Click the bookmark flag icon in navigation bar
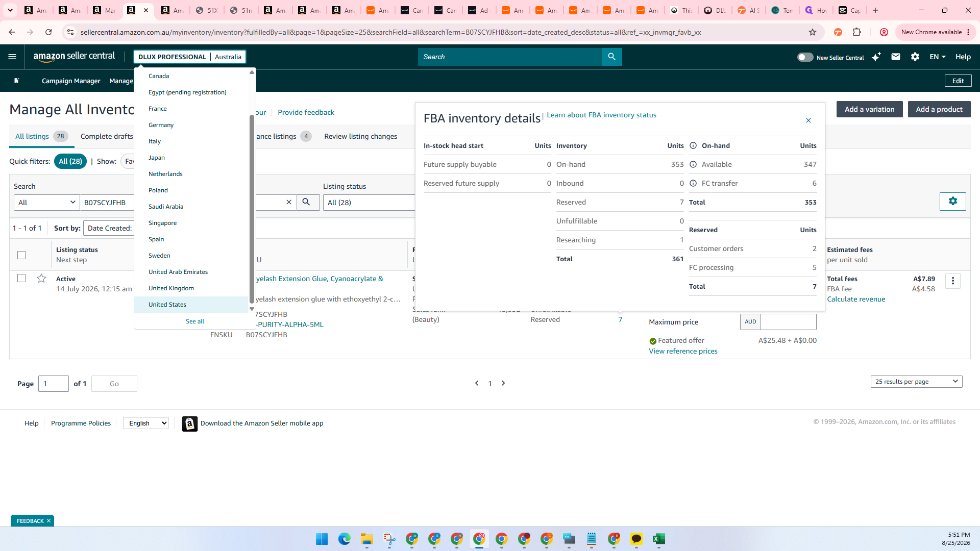Screen dimensions: 980x551 tap(16, 81)
